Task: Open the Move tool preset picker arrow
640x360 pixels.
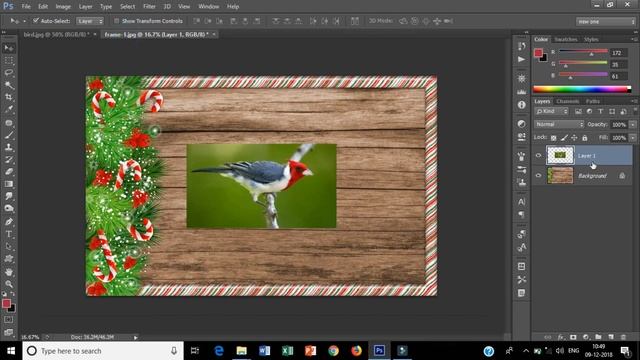Action: click(x=24, y=21)
